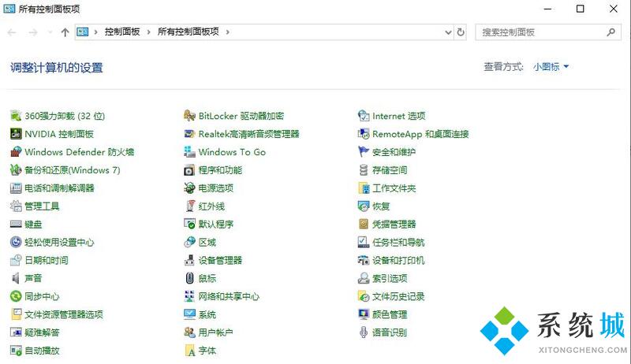Maximize the control panel window
631x364 pixels.
point(581,9)
